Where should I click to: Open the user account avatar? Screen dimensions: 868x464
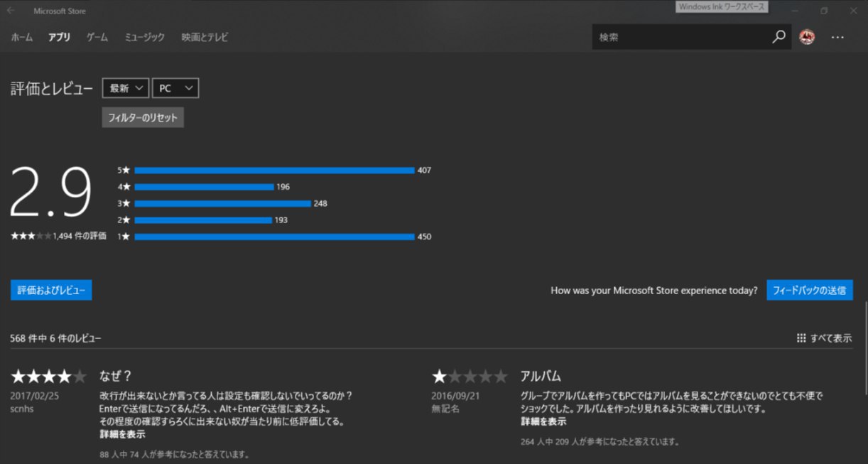point(806,37)
